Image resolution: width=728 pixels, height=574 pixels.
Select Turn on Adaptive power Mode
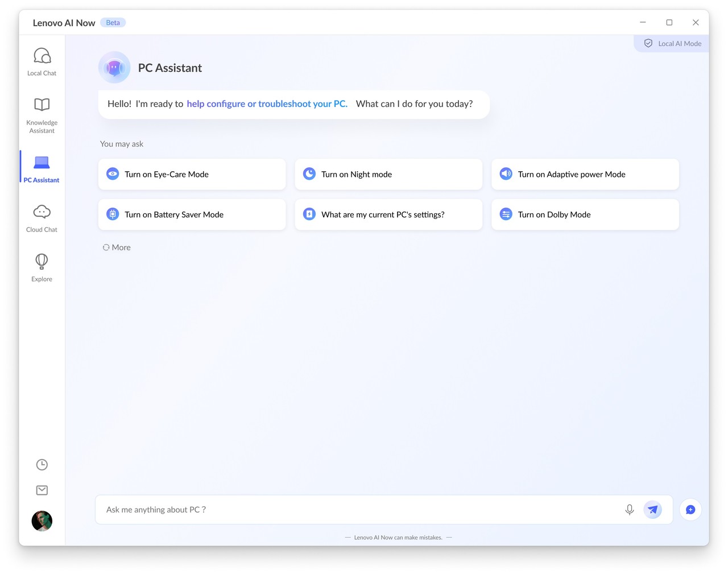point(585,175)
